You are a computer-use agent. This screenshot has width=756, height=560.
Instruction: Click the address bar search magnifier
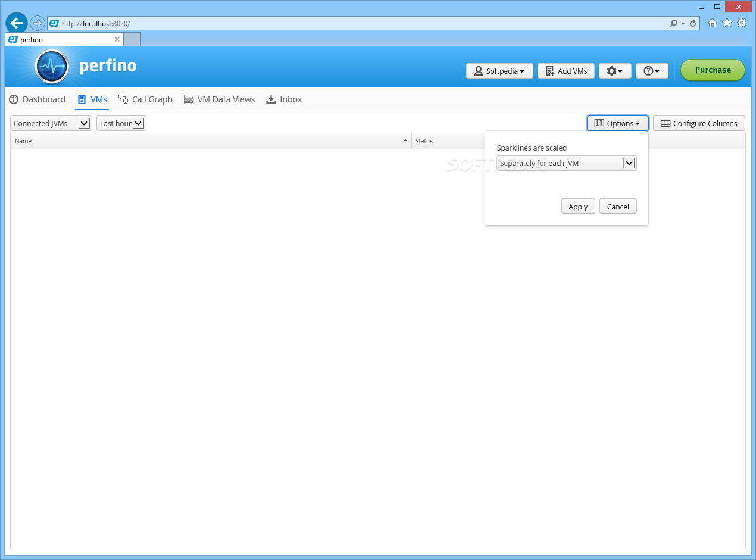tap(673, 23)
